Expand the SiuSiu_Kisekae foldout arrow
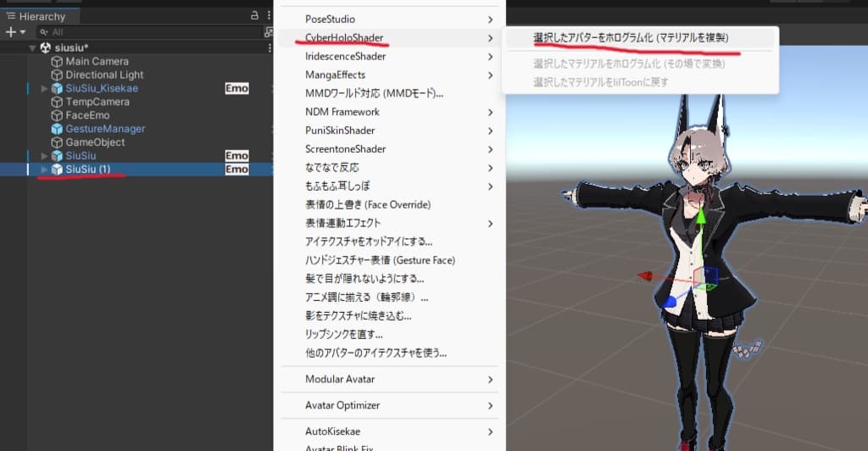868x451 pixels. pyautogui.click(x=44, y=88)
